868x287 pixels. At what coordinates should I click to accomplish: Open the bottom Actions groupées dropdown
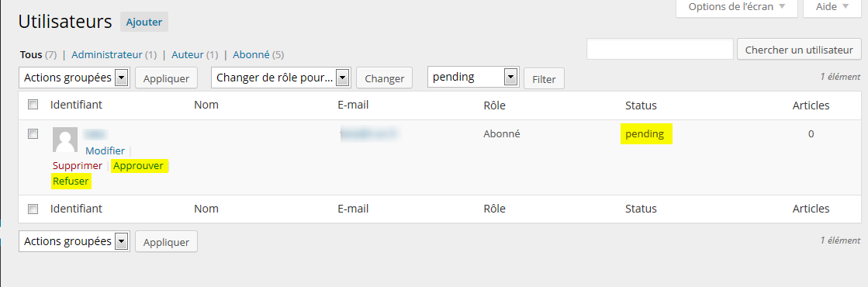tap(74, 241)
